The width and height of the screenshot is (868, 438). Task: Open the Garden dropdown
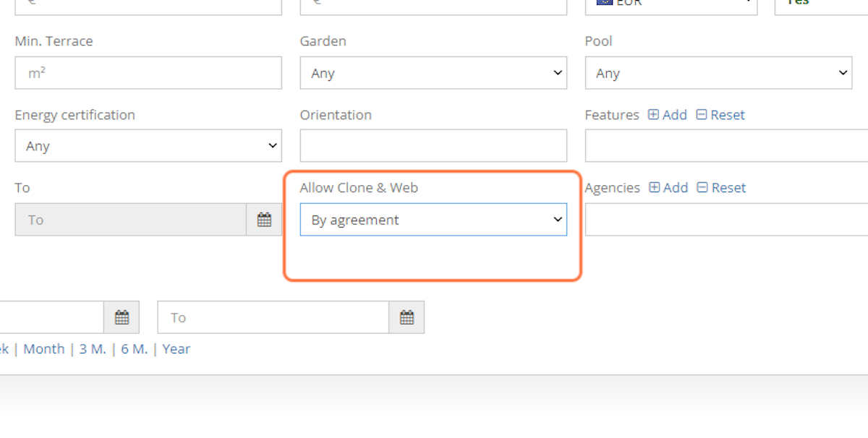(433, 73)
